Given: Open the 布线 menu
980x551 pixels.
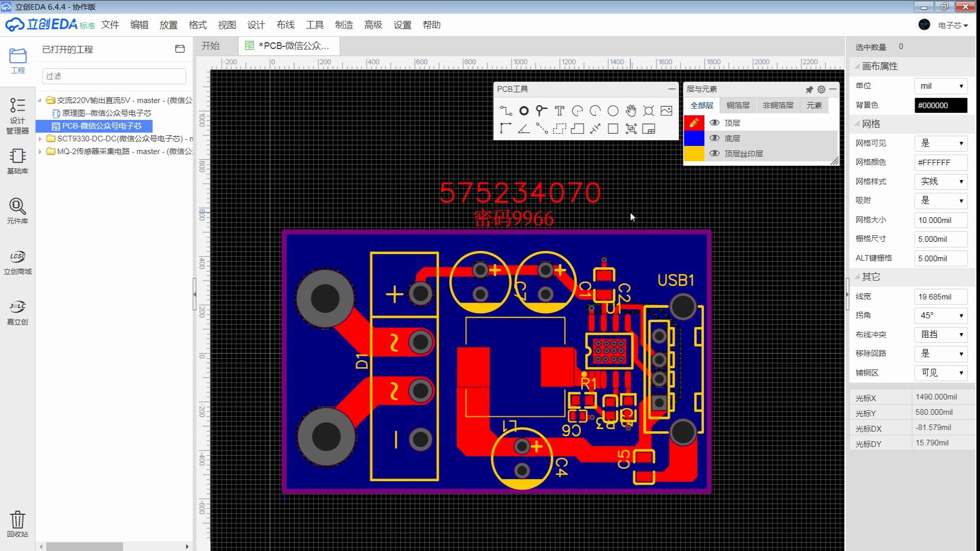Looking at the screenshot, I should coord(285,24).
